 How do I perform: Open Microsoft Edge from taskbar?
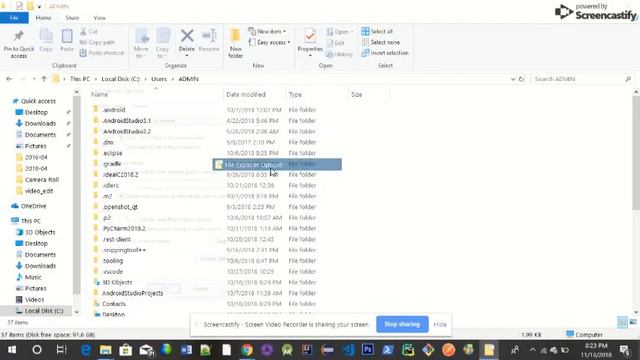pos(86,350)
